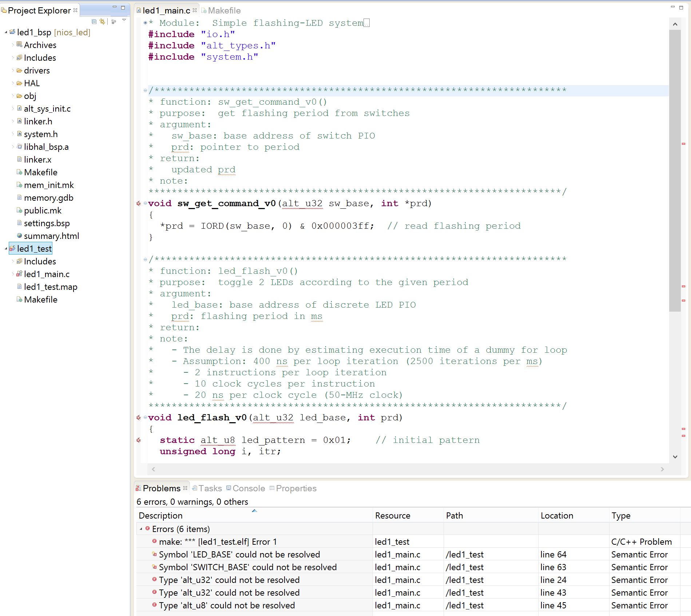Screen dimensions: 691x616
Task: Sort problems by Resource column header
Action: (408, 516)
